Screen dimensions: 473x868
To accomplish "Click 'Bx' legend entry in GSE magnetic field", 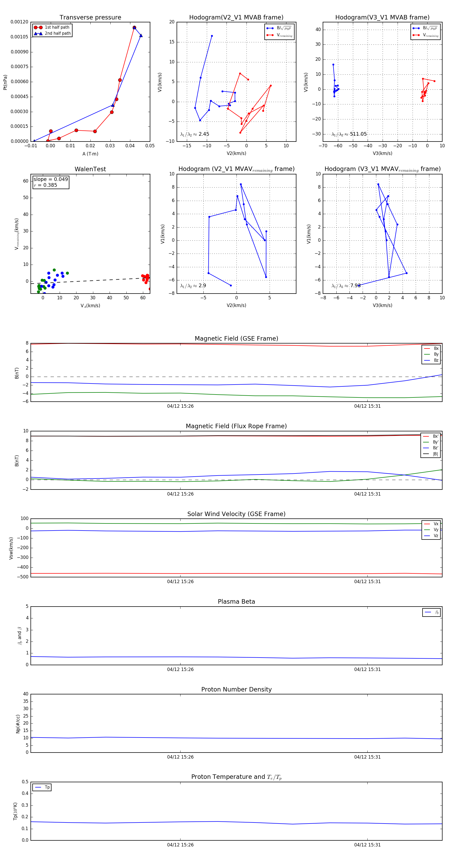I will [431, 349].
